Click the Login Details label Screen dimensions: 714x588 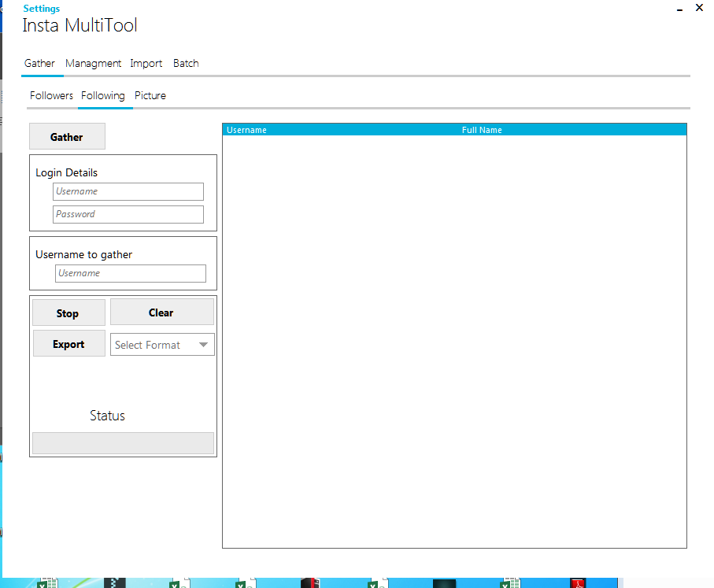coord(66,172)
